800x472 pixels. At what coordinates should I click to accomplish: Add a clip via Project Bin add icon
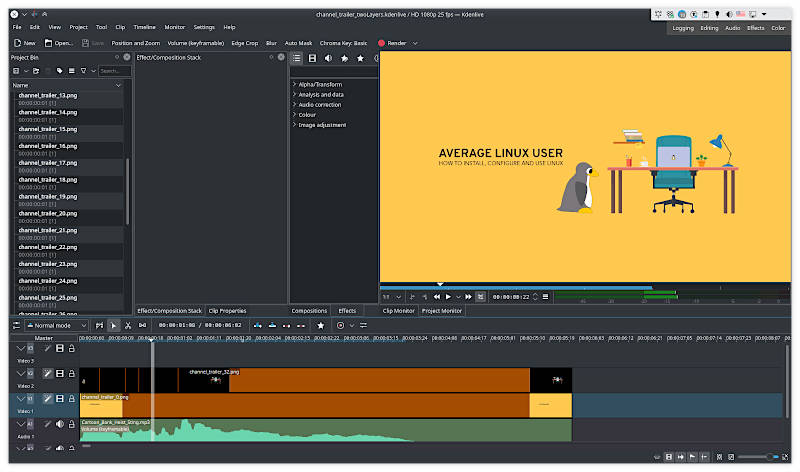click(x=16, y=71)
